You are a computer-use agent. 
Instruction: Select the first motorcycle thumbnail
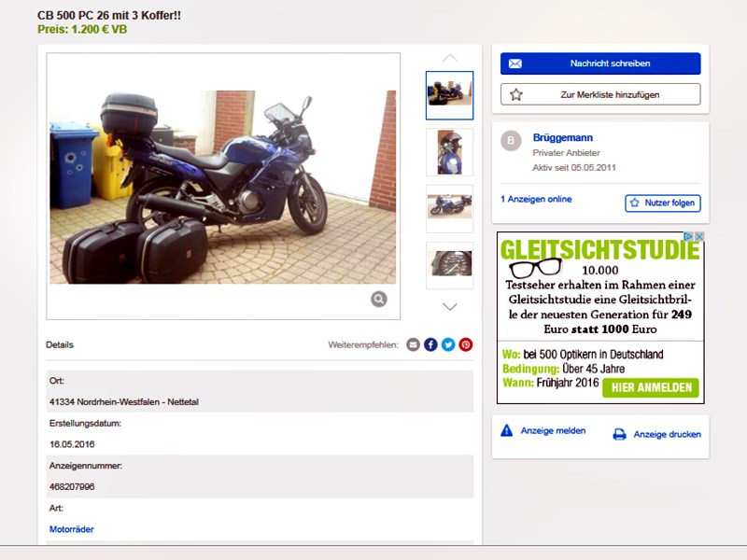click(x=449, y=95)
